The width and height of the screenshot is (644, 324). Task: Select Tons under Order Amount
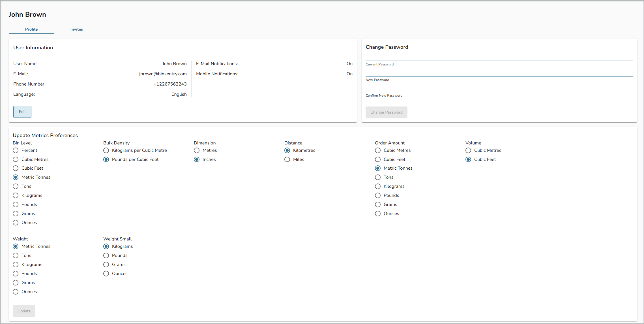[378, 177]
